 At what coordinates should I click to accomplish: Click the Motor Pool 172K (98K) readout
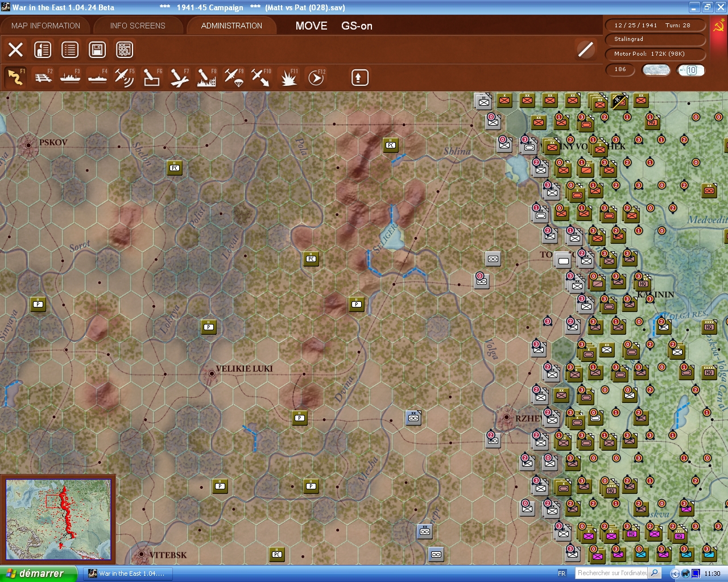(x=654, y=54)
